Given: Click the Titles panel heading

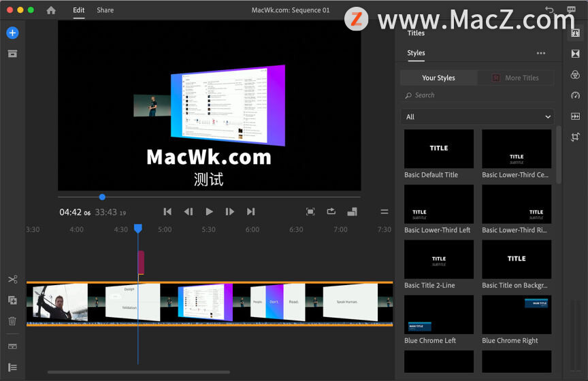Looking at the screenshot, I should tap(416, 33).
